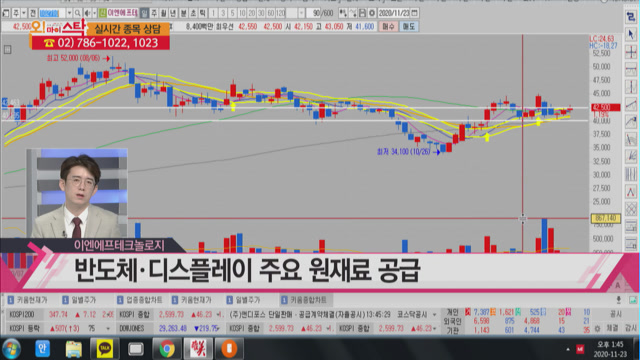Select the 30 interval button
The height and width of the screenshot is (360, 640).
261,13
